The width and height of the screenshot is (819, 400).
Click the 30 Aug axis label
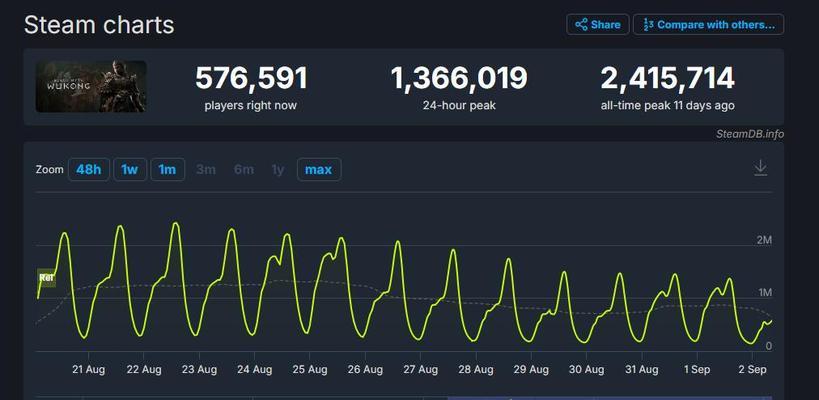coord(587,370)
